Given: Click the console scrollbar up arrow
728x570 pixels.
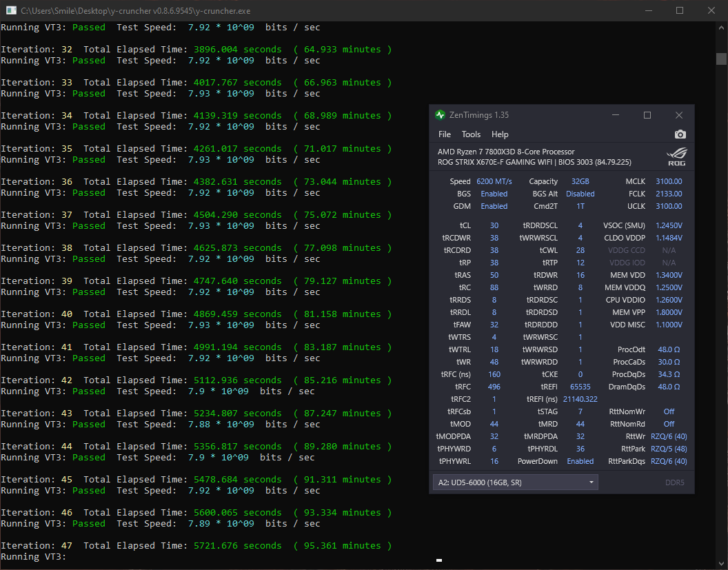Looking at the screenshot, I should [721, 28].
